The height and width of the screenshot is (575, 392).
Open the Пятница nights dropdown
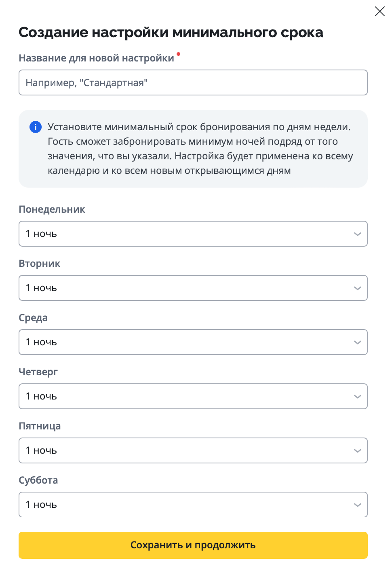pyautogui.click(x=193, y=450)
